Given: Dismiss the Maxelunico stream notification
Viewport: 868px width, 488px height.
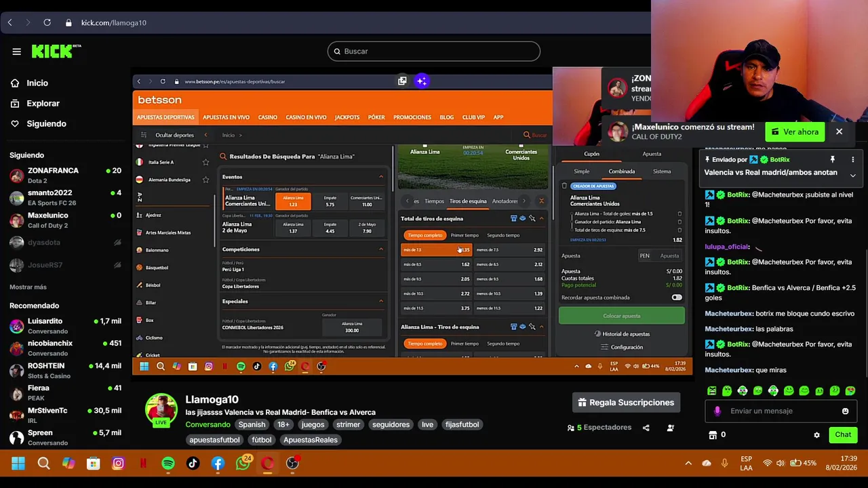Looking at the screenshot, I should pyautogui.click(x=839, y=131).
